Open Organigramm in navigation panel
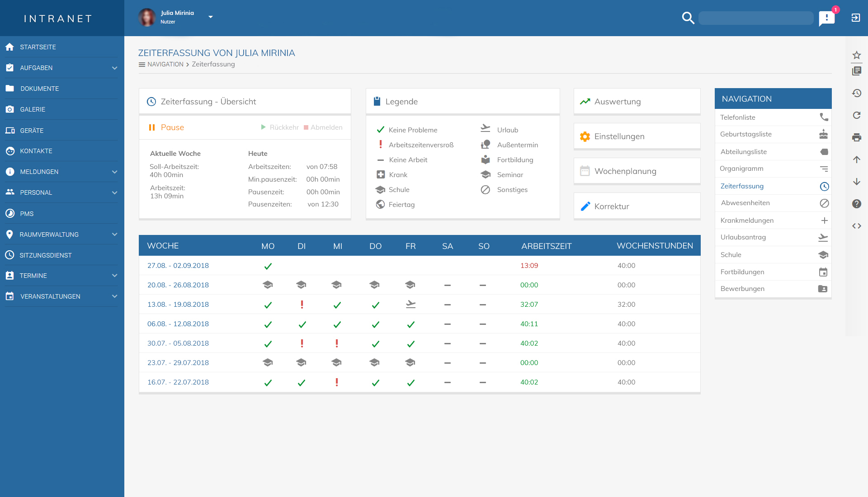 click(x=773, y=169)
